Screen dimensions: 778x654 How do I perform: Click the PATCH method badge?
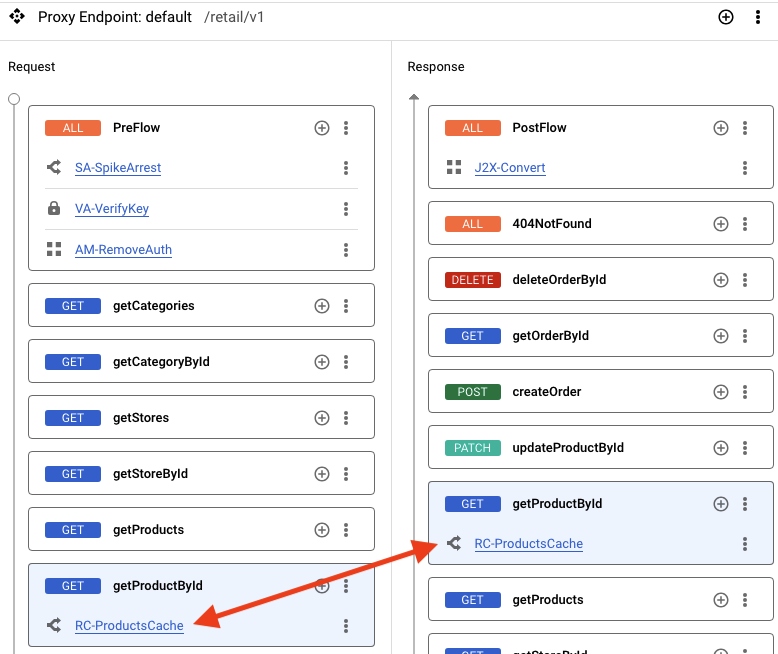click(x=472, y=448)
